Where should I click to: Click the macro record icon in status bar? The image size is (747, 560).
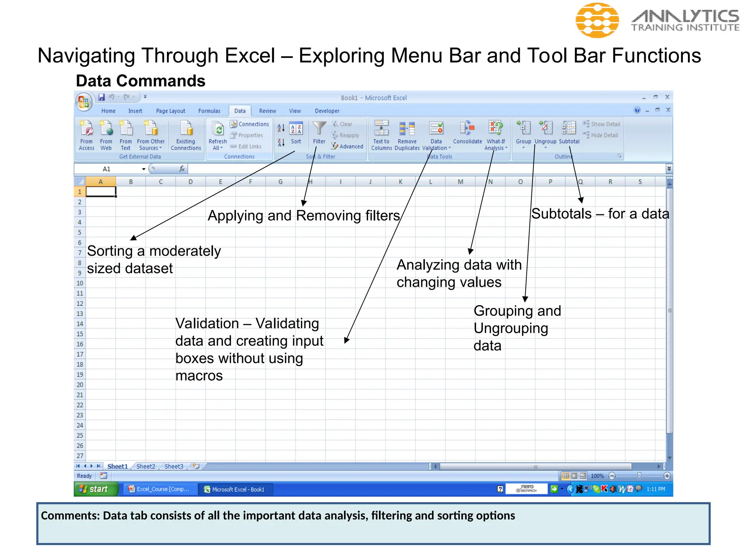click(x=104, y=476)
